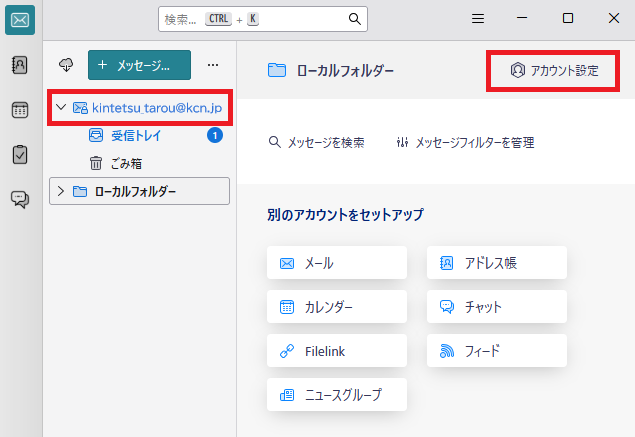Open the Chat space icon
This screenshot has width=635, height=437.
click(x=20, y=199)
